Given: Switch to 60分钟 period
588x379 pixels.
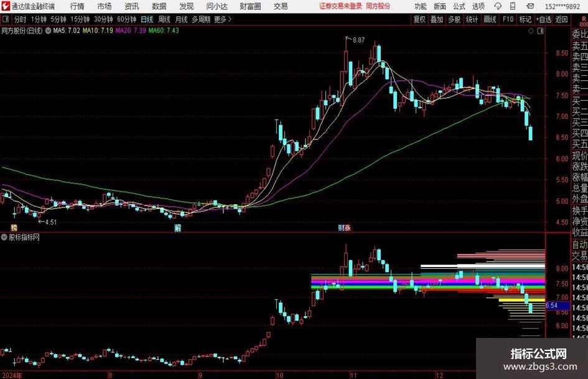Looking at the screenshot, I should tap(126, 19).
